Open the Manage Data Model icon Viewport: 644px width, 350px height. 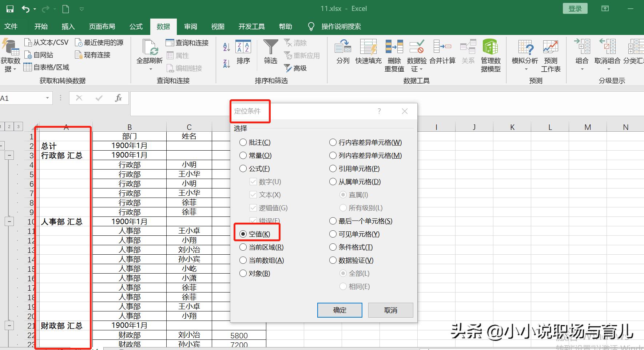tap(490, 55)
